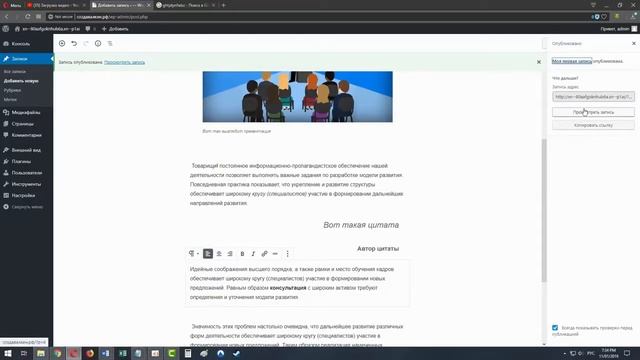Screen dimensions: 640x360
Task: Open Все записи submenu link
Action: [x=15, y=71]
